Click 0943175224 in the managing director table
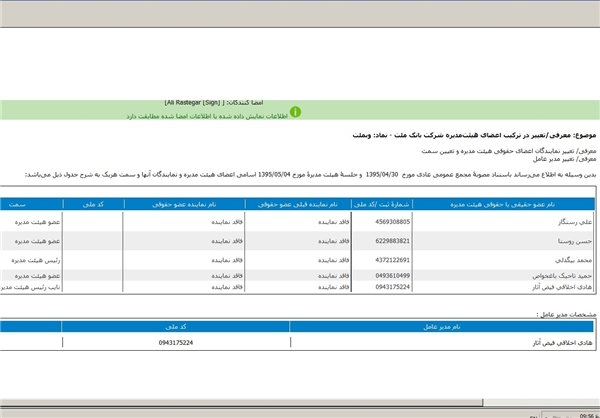This screenshot has height=418, width=600. tap(176, 342)
